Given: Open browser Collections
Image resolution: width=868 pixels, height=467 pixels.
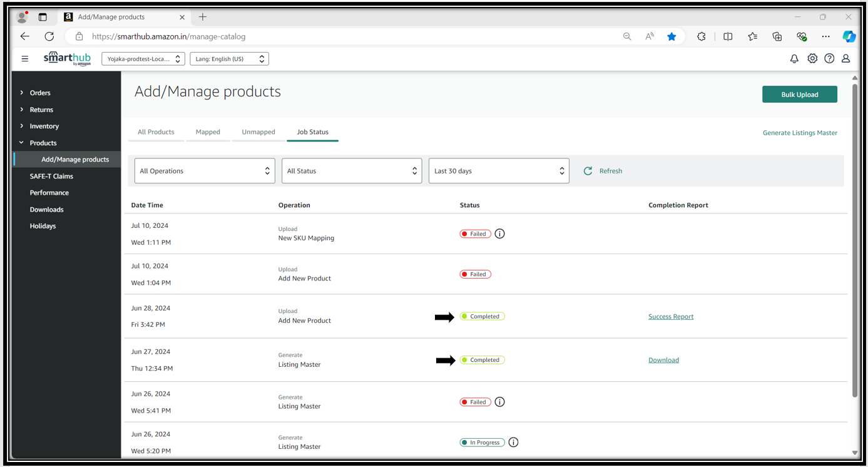Looking at the screenshot, I should pos(777,36).
